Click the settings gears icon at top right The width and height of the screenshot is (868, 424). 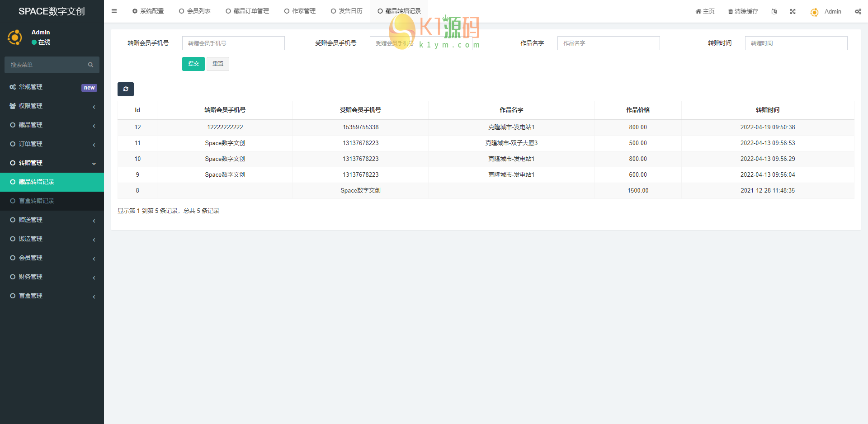[858, 11]
